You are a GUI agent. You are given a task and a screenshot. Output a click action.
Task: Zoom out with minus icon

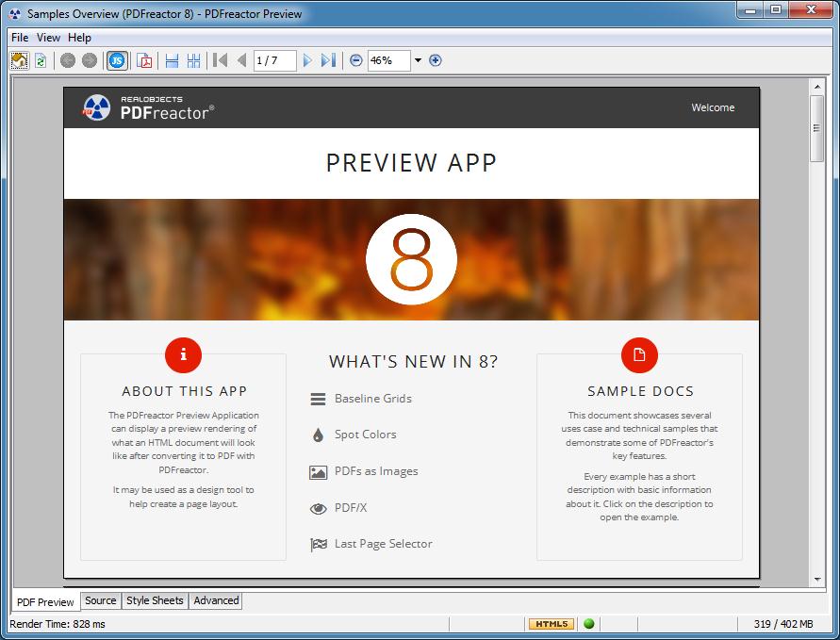click(356, 60)
